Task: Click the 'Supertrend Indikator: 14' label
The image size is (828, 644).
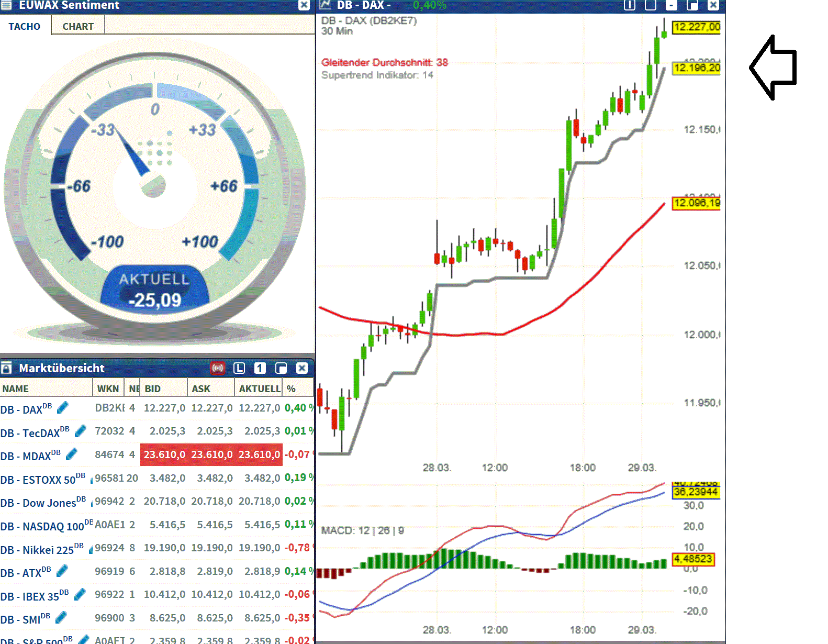Action: (377, 75)
